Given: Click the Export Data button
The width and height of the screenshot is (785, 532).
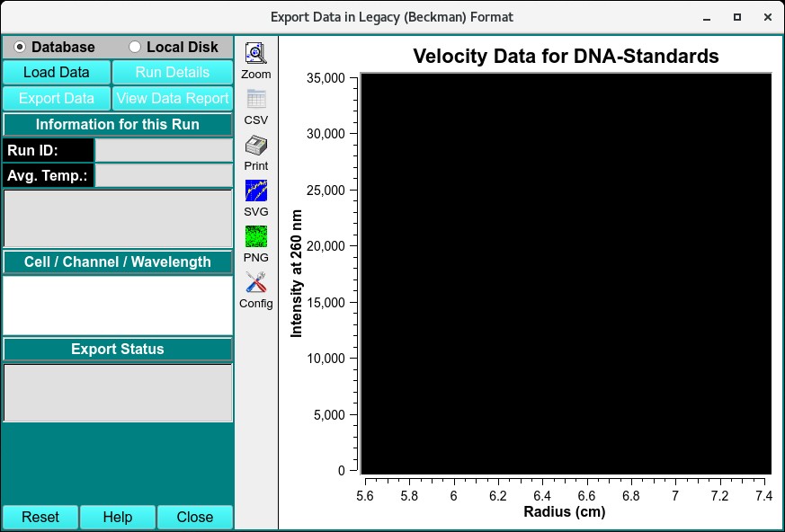Looking at the screenshot, I should (x=57, y=99).
